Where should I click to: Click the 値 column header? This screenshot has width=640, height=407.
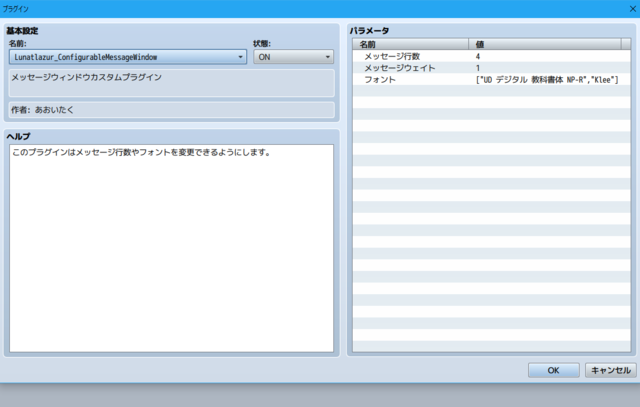545,44
